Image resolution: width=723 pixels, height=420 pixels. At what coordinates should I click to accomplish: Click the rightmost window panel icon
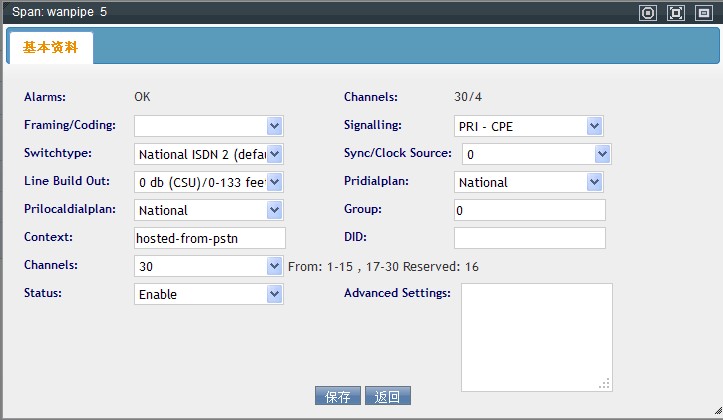tap(704, 13)
